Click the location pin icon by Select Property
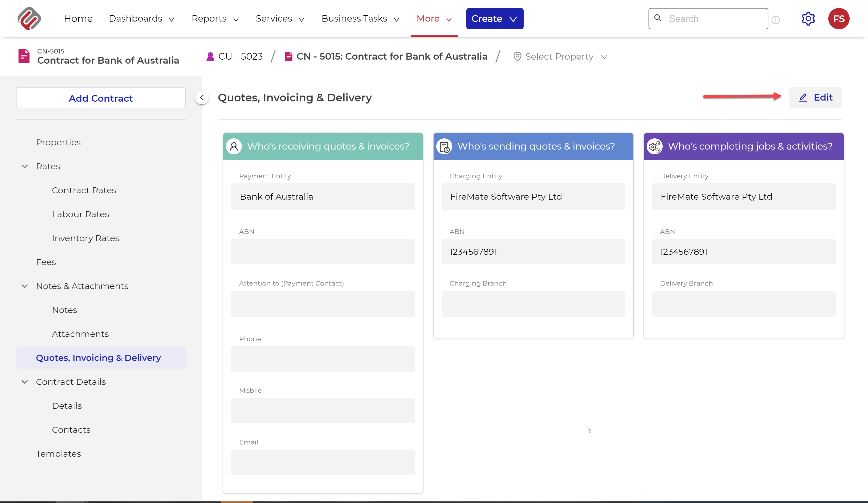This screenshot has height=503, width=868. [x=517, y=56]
